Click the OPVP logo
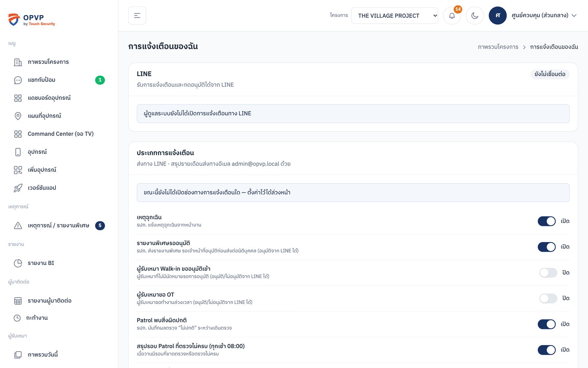The image size is (588, 368). click(x=32, y=20)
